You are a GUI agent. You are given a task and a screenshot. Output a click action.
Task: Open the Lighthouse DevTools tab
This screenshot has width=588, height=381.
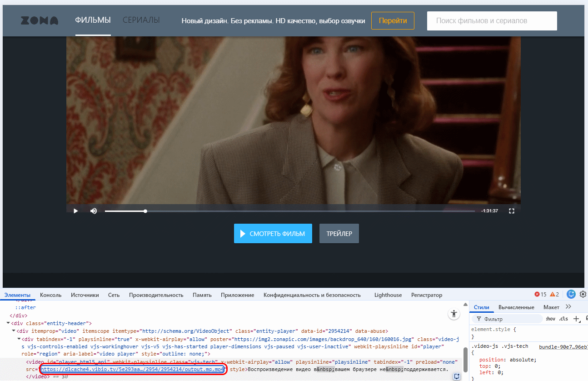pyautogui.click(x=388, y=295)
